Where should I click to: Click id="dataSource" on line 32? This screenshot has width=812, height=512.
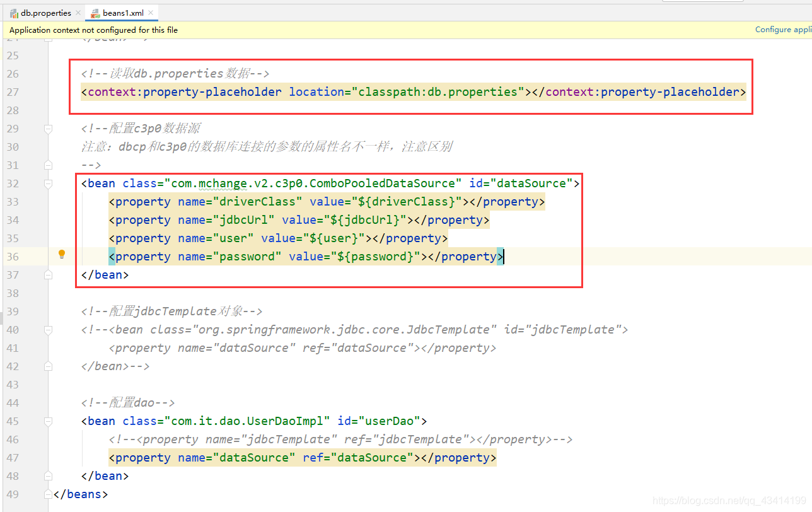click(x=521, y=183)
